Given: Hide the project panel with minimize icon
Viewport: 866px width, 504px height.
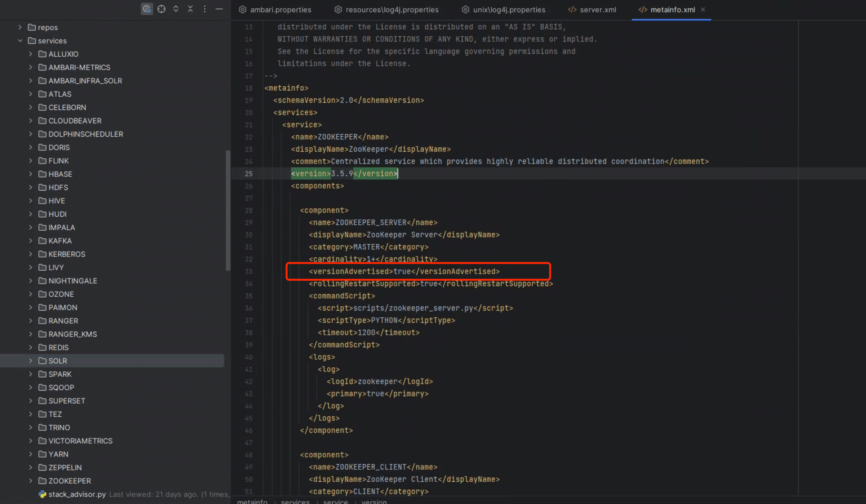Looking at the screenshot, I should (x=219, y=9).
